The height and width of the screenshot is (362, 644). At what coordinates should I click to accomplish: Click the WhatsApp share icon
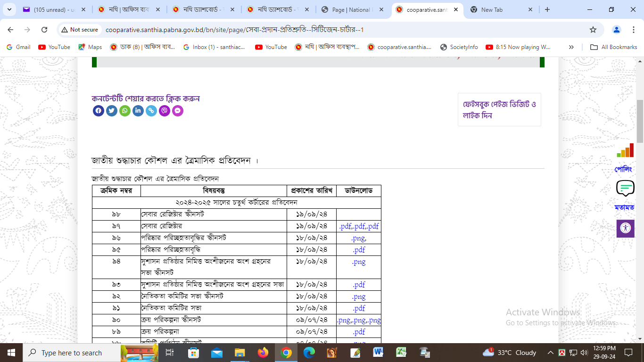pos(124,111)
